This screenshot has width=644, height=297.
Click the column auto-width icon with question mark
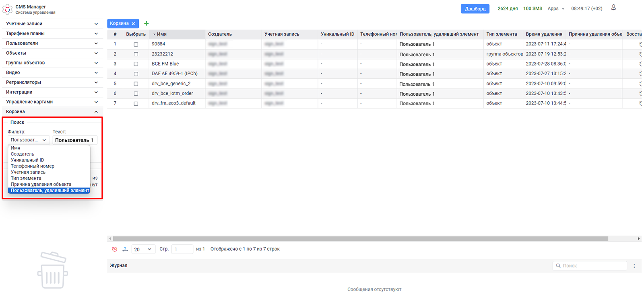(125, 249)
